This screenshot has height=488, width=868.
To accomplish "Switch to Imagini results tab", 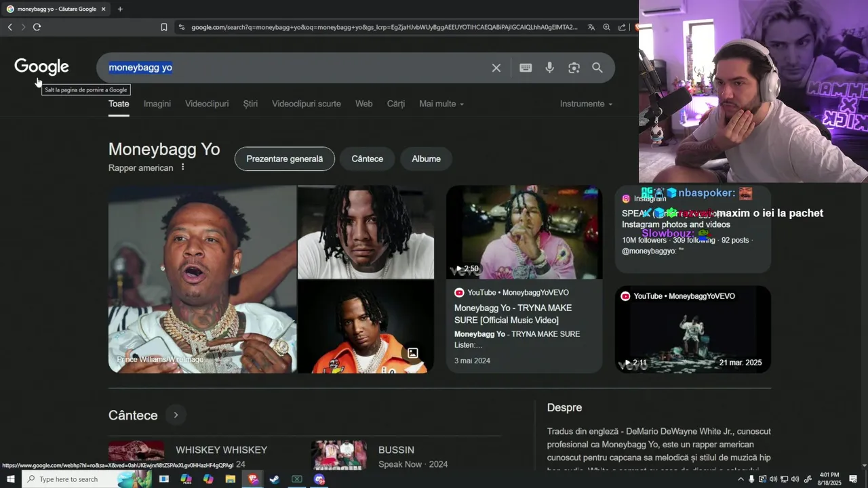I will [x=157, y=104].
